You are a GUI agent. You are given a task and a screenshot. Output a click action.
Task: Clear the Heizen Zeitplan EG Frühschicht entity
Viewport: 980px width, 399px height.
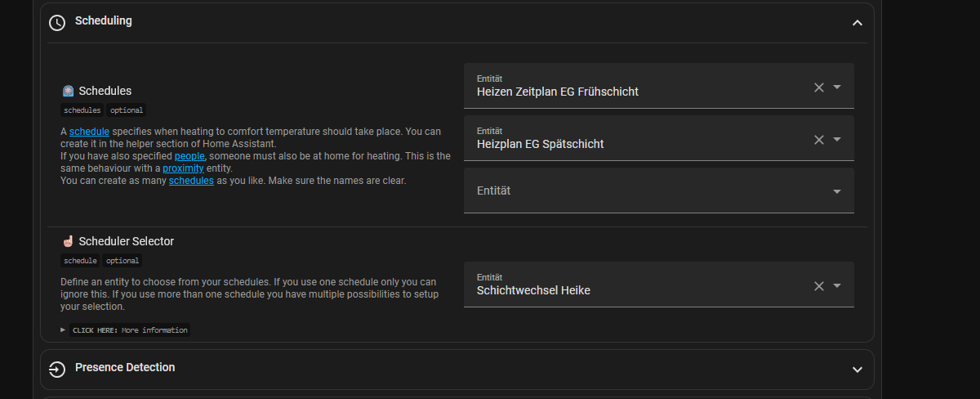click(819, 87)
